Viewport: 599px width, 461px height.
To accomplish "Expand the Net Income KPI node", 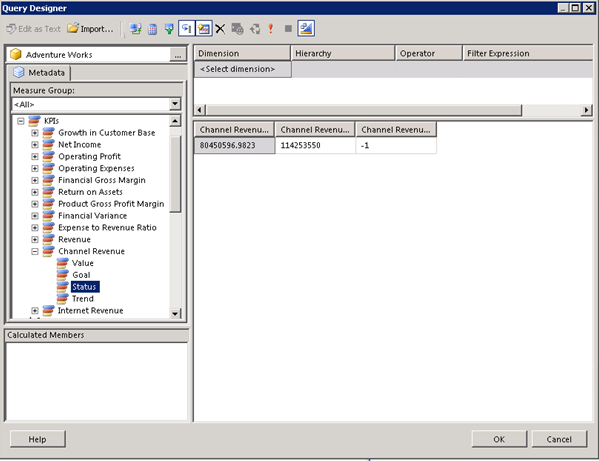I will (35, 145).
